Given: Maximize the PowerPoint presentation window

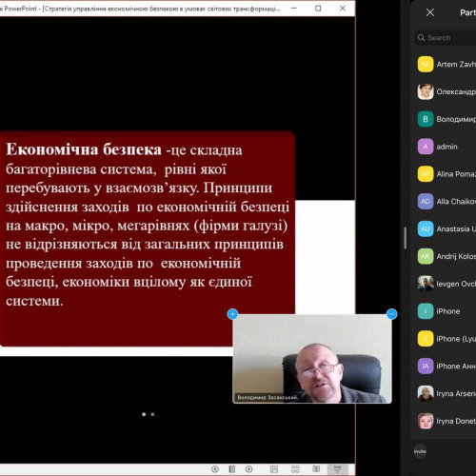Looking at the screenshot, I should [318, 9].
